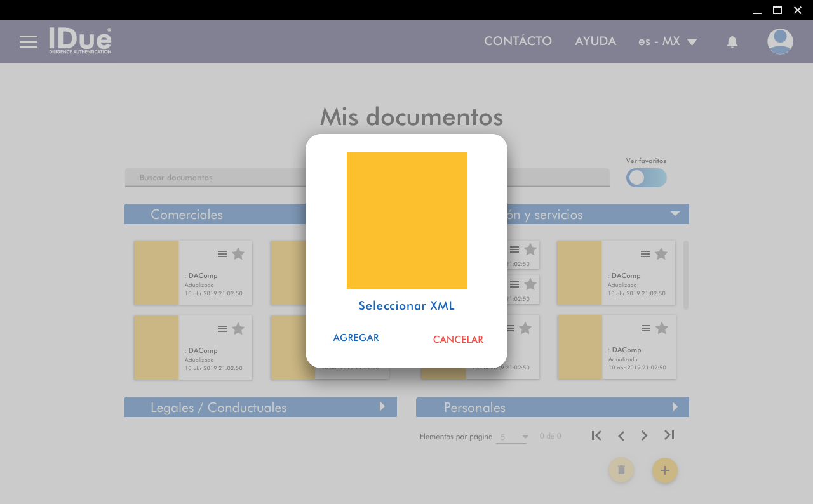813x504 pixels.
Task: Open the CONTÁCTO menu item
Action: [x=518, y=41]
